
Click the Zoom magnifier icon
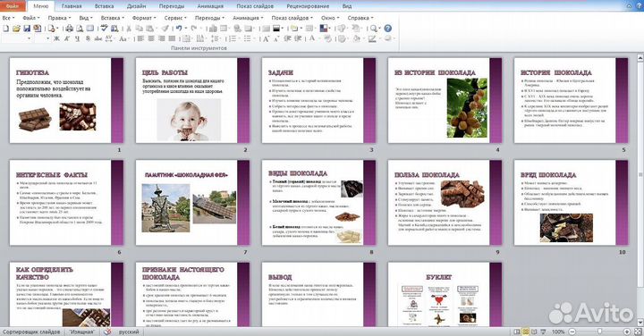coord(373,29)
